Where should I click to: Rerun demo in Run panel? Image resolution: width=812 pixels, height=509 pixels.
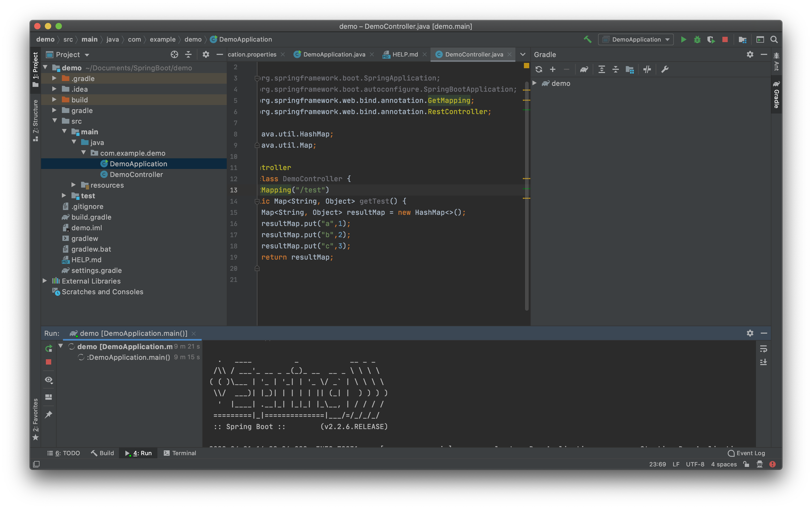(x=49, y=348)
